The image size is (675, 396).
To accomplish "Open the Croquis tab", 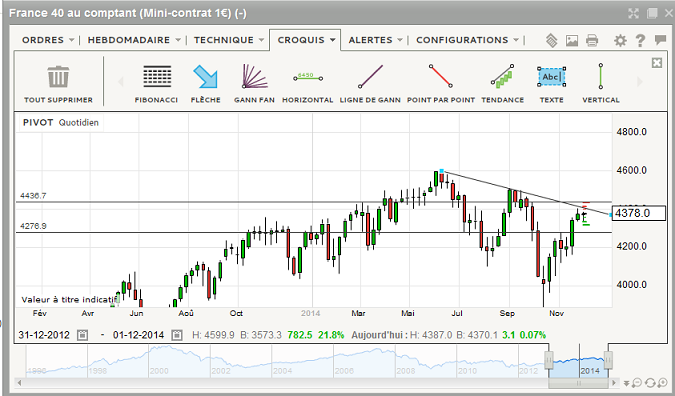I will (x=305, y=40).
